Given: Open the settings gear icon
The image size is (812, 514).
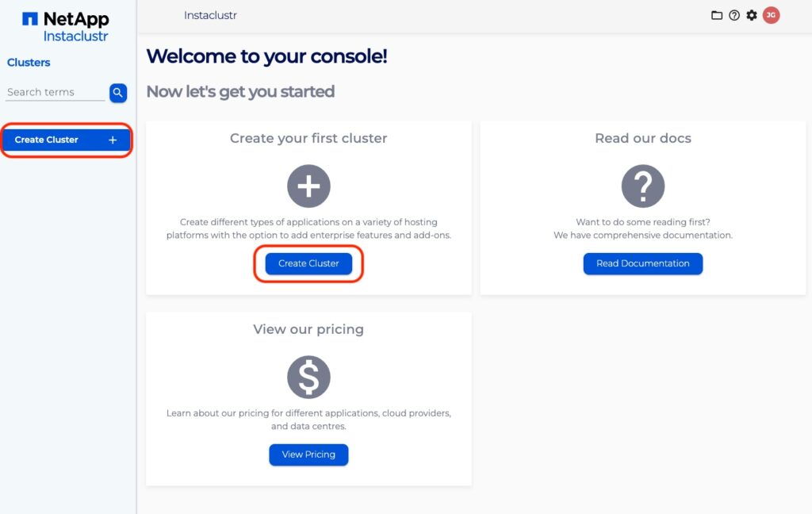Looking at the screenshot, I should pos(752,15).
